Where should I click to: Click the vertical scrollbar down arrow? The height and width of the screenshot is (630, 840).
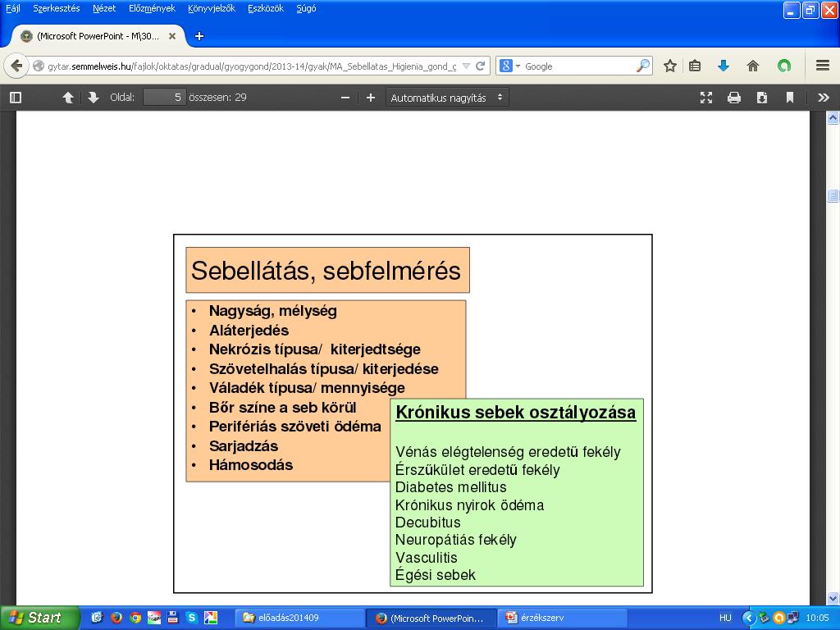pos(833,598)
